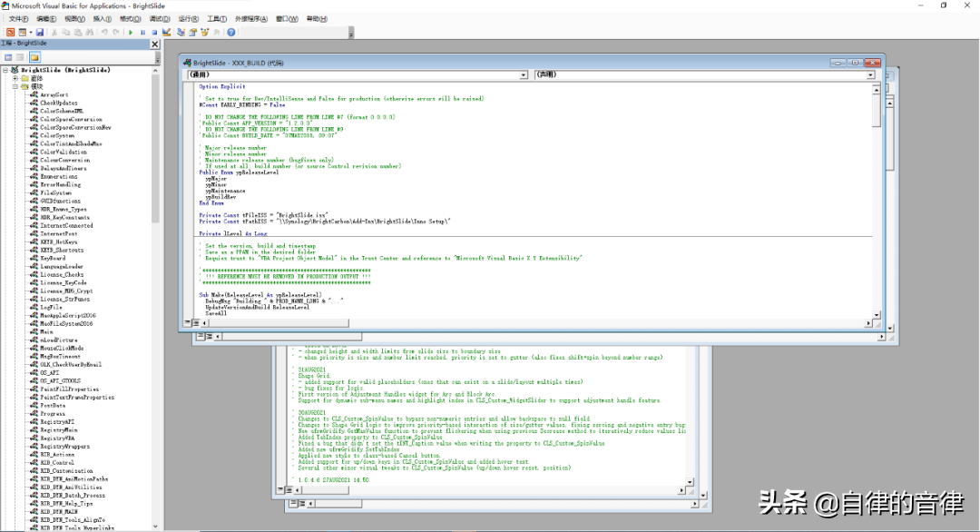Click the Full Module View button in XXX_BUILD window
Screen dimensions: 980x532
196,322
